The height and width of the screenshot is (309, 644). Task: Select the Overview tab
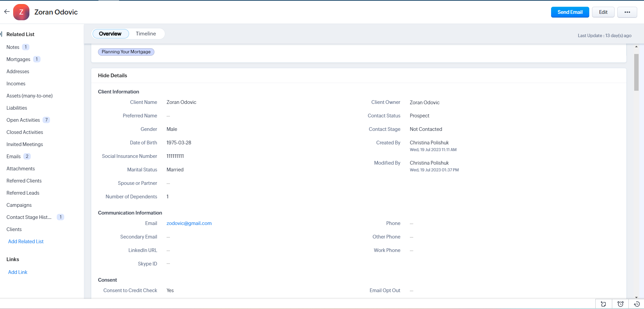coord(110,34)
